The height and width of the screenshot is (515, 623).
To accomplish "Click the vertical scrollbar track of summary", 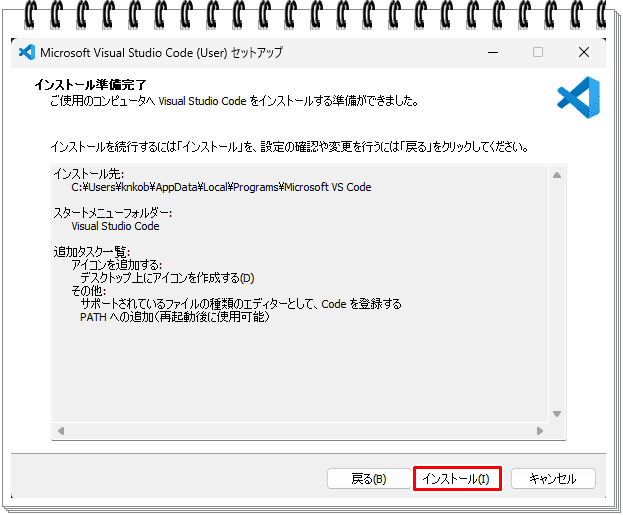I will (x=557, y=294).
